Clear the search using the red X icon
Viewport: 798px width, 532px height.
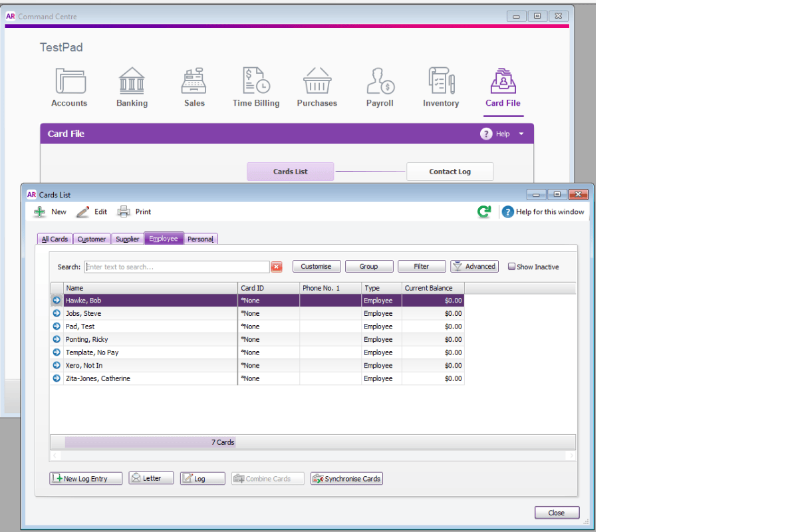point(277,266)
